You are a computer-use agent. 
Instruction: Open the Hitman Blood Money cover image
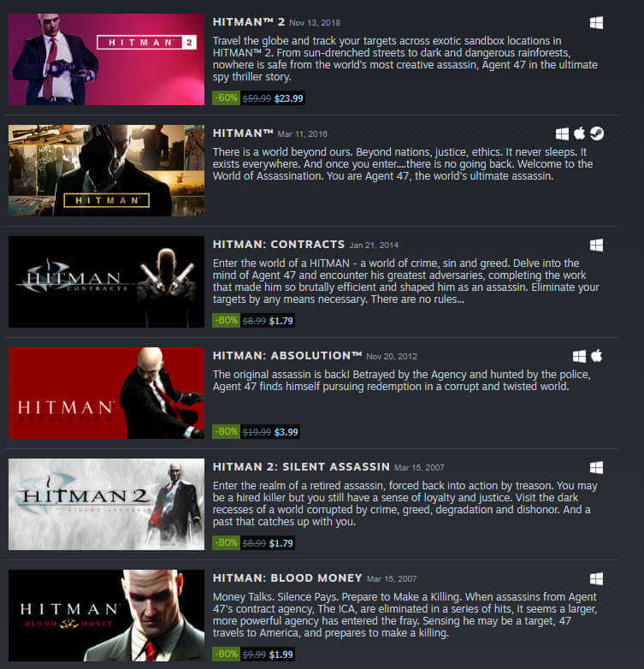tap(106, 616)
